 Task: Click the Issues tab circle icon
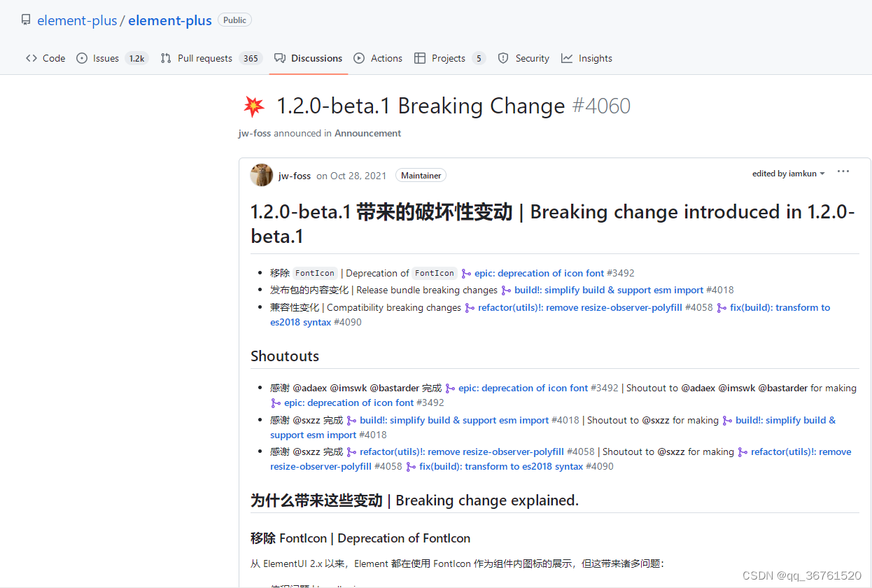point(82,58)
